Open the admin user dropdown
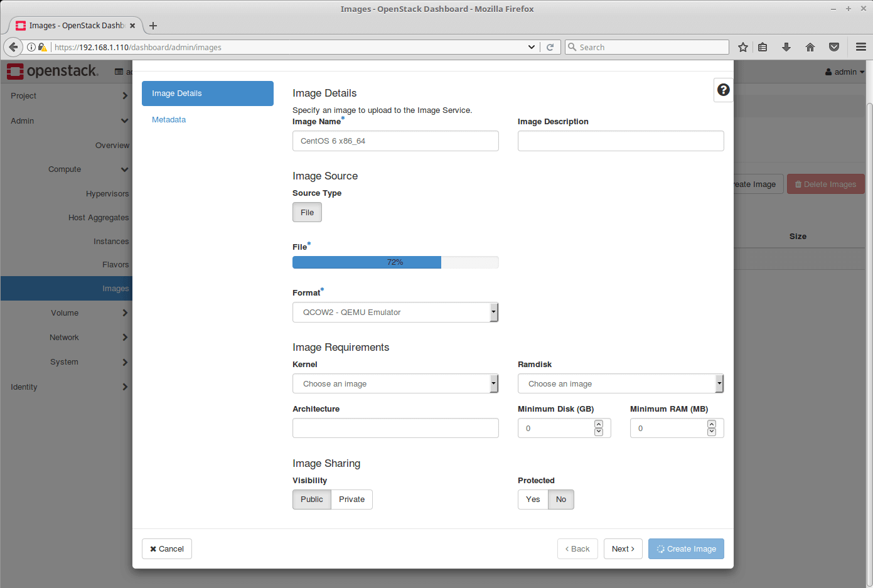Screen dimensions: 873x588 pyautogui.click(x=845, y=72)
